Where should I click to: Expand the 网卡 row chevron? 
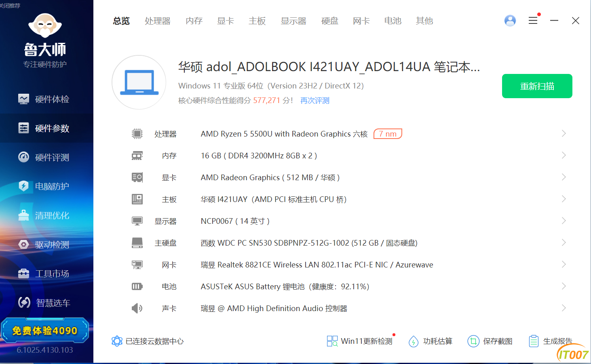[564, 264]
